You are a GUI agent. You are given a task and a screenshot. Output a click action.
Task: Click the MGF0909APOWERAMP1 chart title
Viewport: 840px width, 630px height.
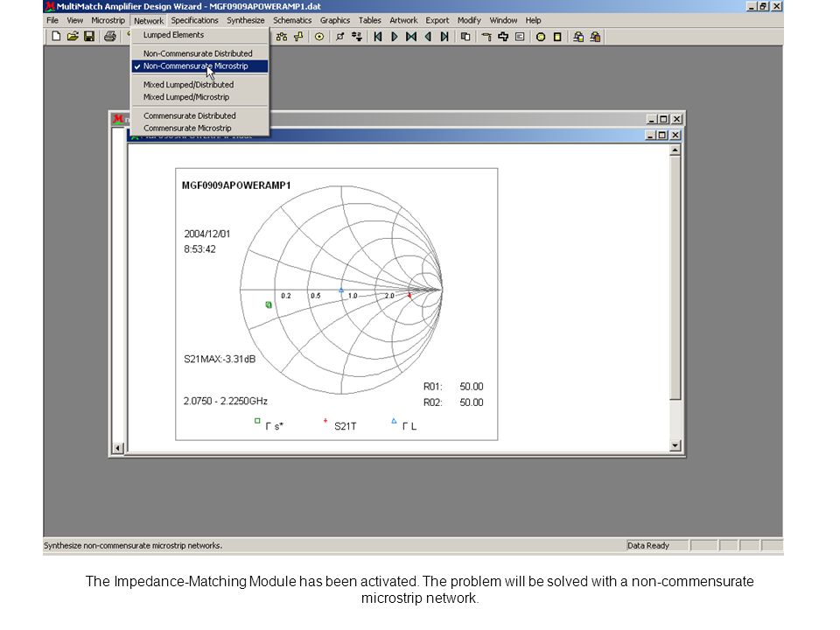tap(236, 185)
